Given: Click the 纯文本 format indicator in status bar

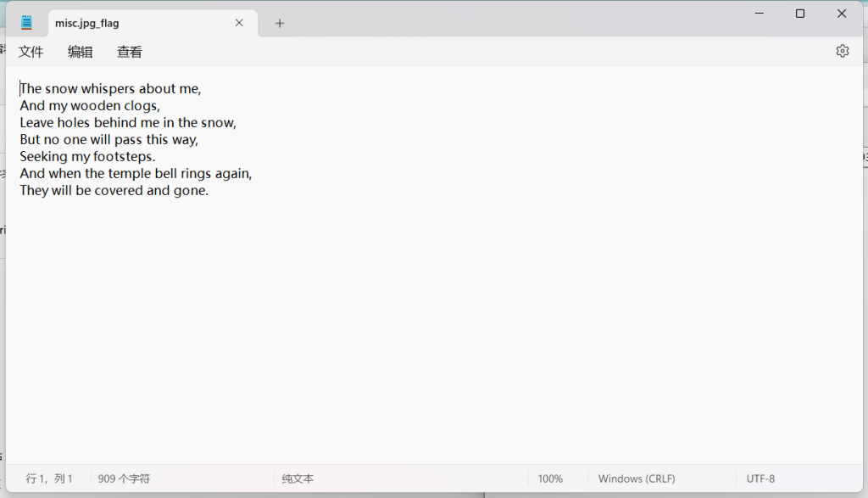Looking at the screenshot, I should pos(298,478).
